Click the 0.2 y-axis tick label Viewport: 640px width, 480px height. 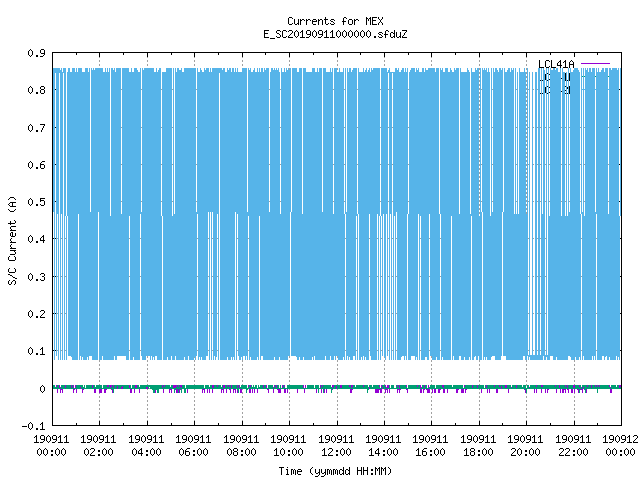pyautogui.click(x=36, y=314)
